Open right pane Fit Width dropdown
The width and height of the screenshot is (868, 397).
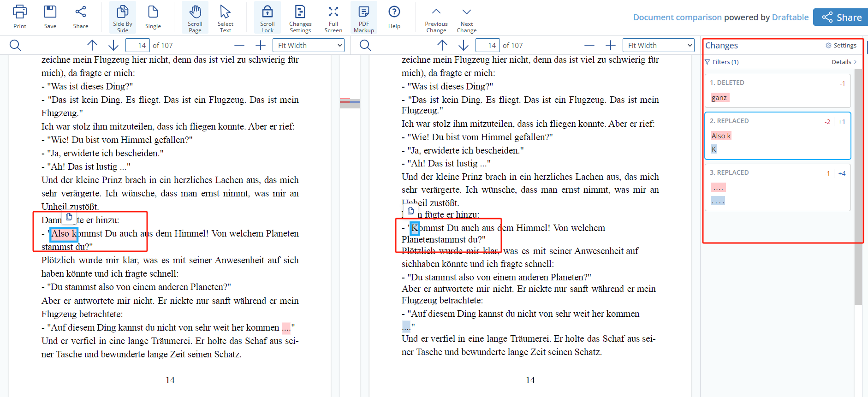[659, 45]
